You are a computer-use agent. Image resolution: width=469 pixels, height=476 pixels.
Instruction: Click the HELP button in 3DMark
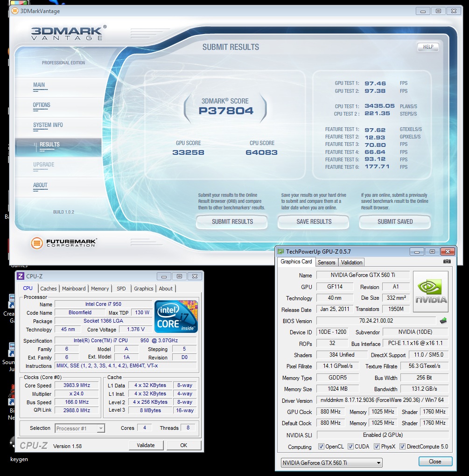click(x=428, y=47)
